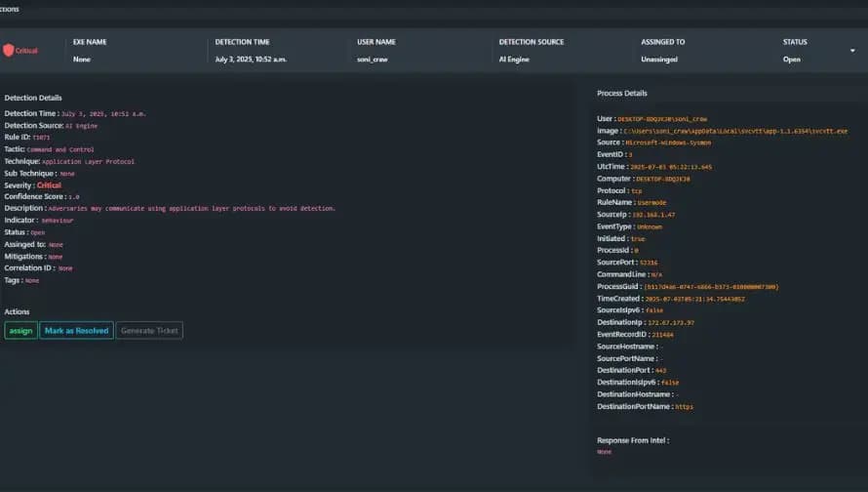868x492 pixels.
Task: Click the Response From Intel label
Action: click(633, 441)
